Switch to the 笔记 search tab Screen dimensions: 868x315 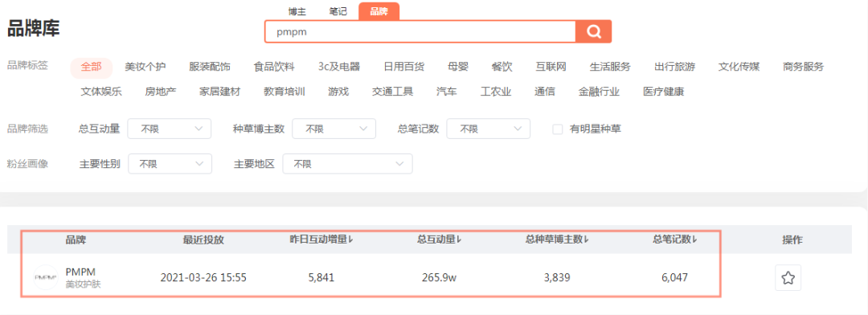click(x=338, y=11)
